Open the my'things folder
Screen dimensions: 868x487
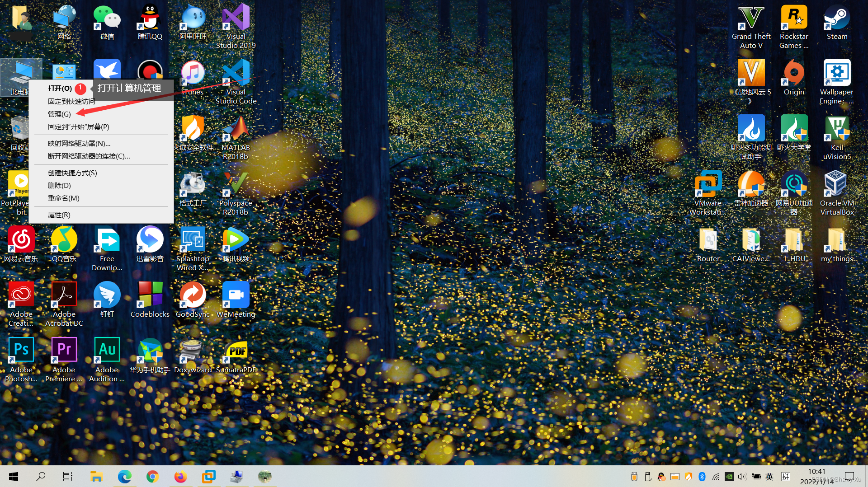(x=837, y=244)
